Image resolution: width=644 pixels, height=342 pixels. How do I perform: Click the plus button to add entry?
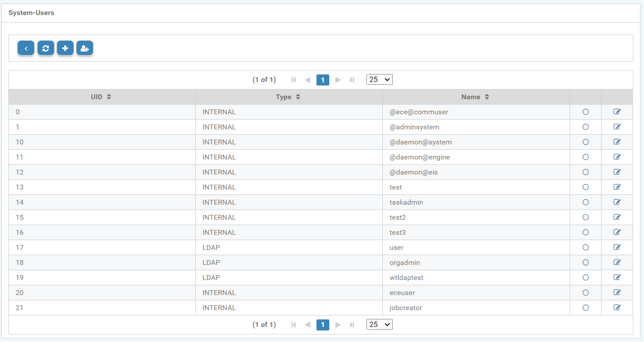pos(65,48)
